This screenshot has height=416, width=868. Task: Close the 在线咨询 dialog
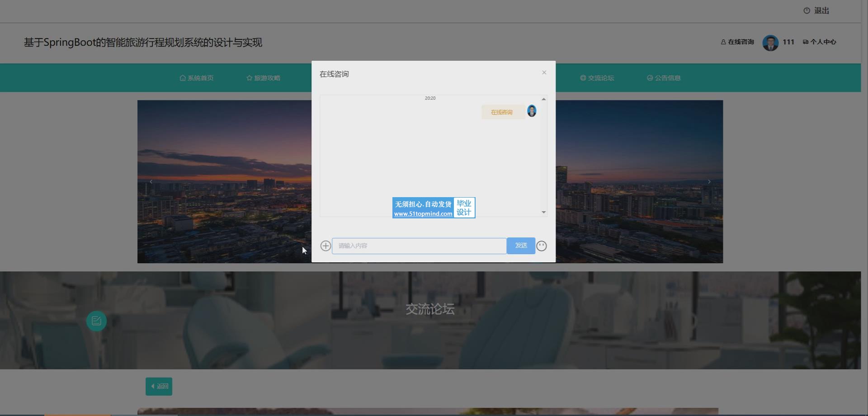coord(544,72)
